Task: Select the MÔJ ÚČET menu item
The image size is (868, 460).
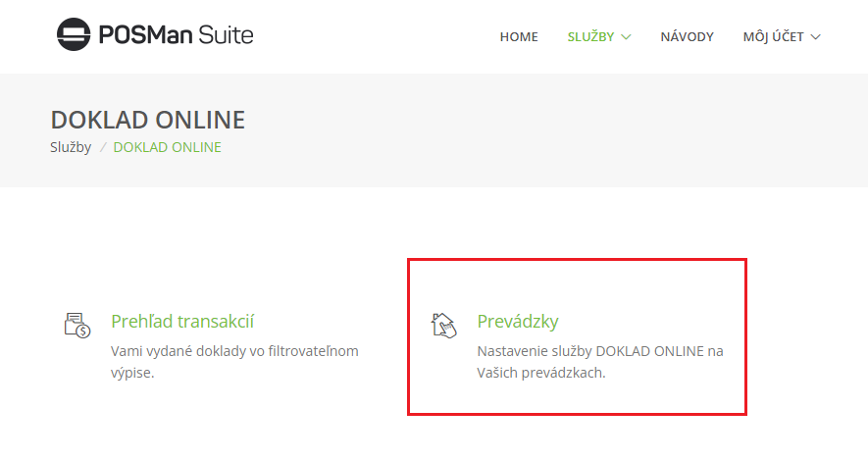Action: [773, 36]
